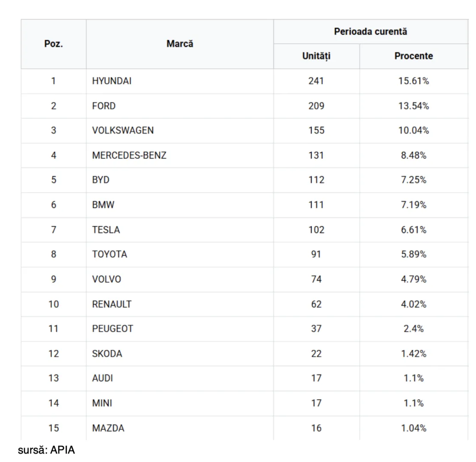This screenshot has height=462, width=476.
Task: Click the "Unități" column header
Action: (x=316, y=56)
